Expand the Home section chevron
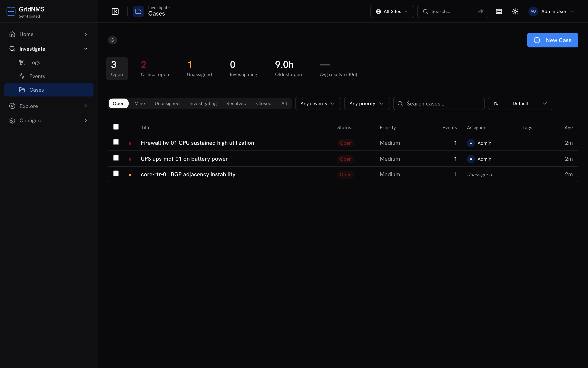The height and width of the screenshot is (368, 588). tap(86, 34)
